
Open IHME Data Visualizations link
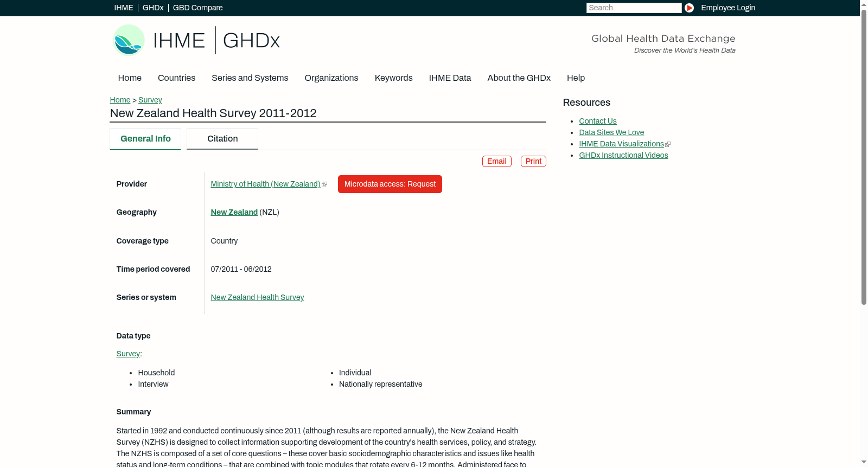[621, 144]
